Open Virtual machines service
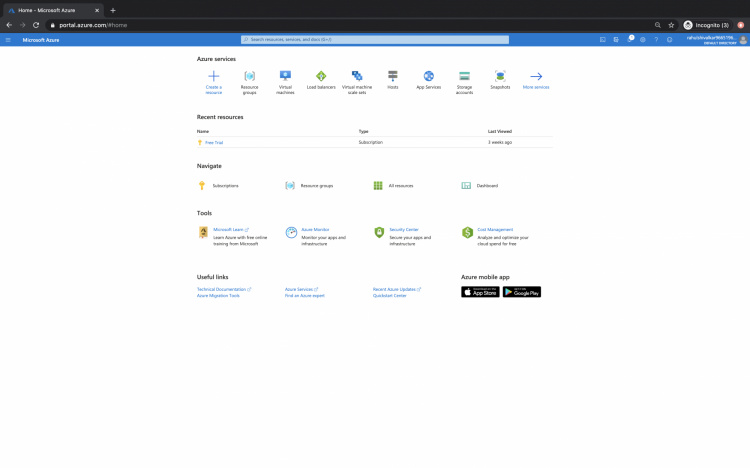The image size is (750, 468). [x=285, y=76]
